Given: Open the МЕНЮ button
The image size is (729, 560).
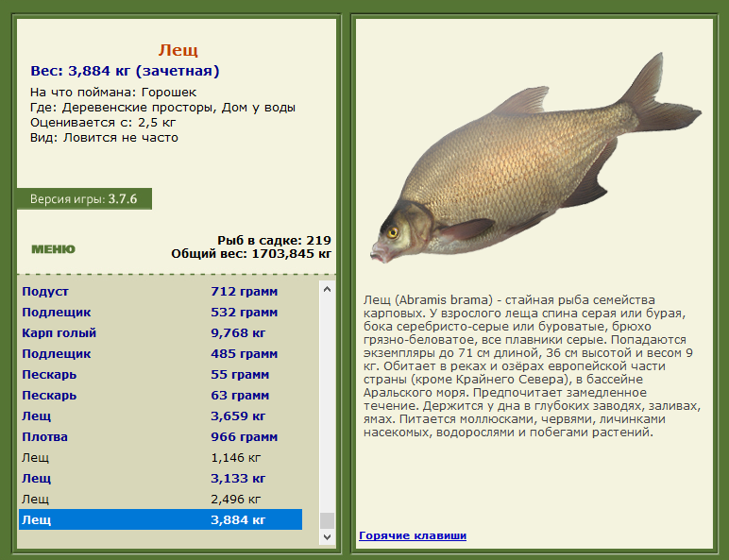Looking at the screenshot, I should pos(53,249).
